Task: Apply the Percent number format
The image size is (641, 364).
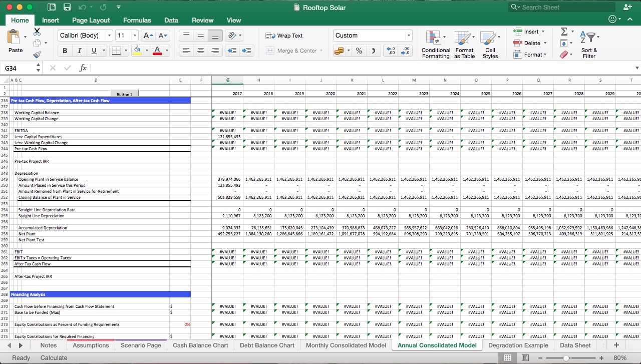Action: [x=359, y=51]
